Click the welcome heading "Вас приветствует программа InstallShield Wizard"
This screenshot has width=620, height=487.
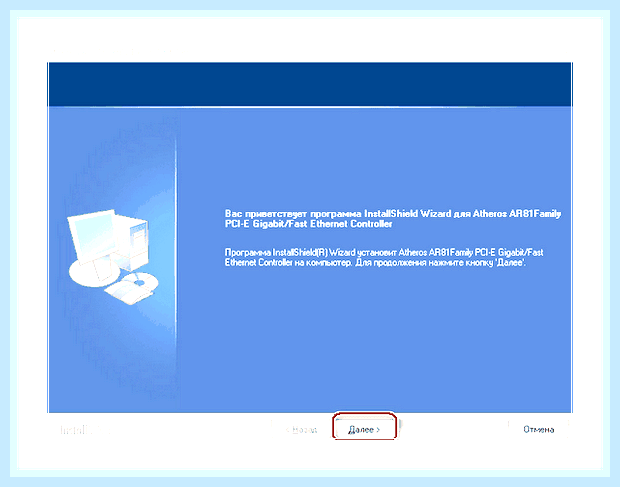click(338, 214)
